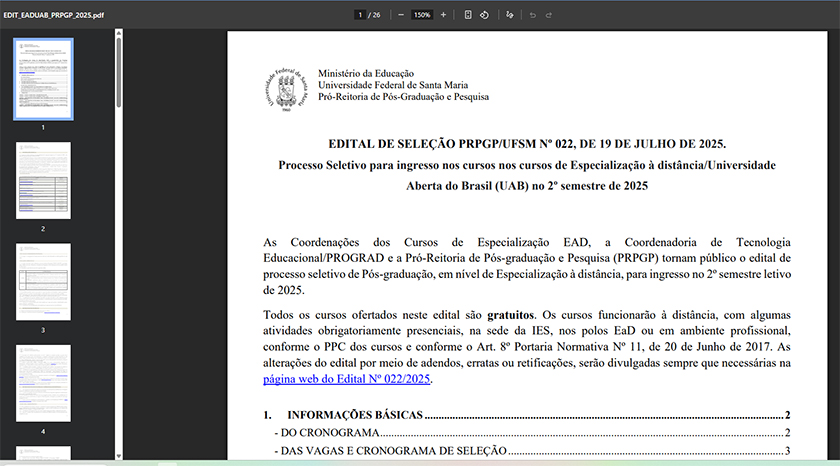840x466 pixels.
Task: Click the UFSM university seal logo
Action: click(x=287, y=89)
